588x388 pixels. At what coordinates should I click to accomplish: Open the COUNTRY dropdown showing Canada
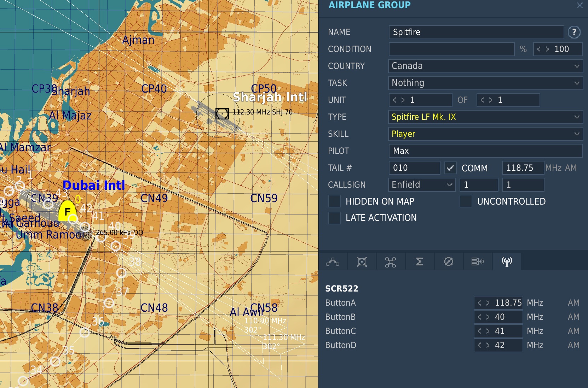485,66
